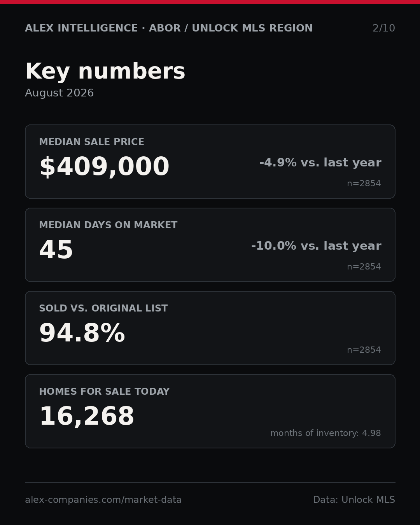Click the alex-companies.com/market-data link

(103, 500)
